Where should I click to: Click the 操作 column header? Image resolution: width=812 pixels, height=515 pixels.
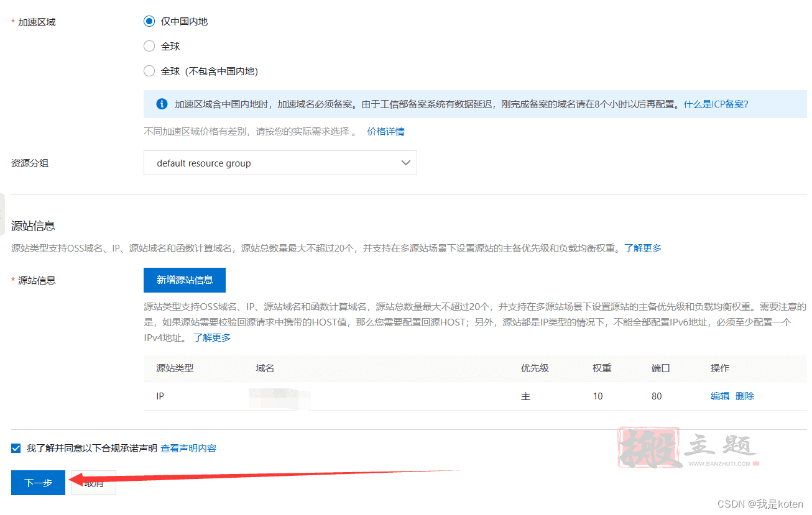click(x=720, y=368)
